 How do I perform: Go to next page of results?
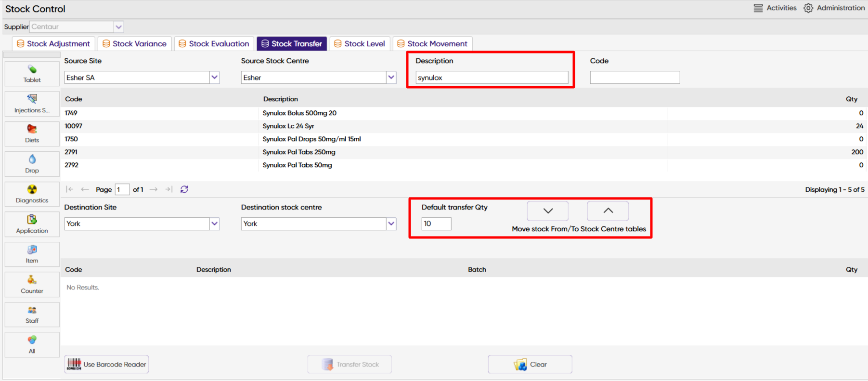154,189
